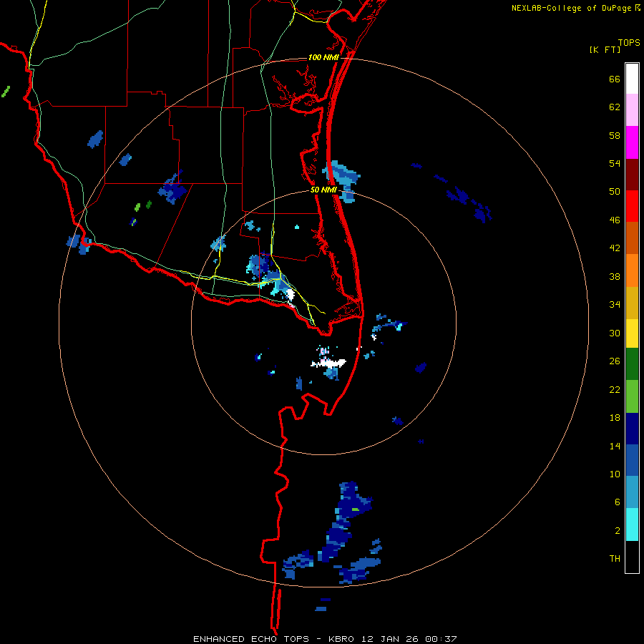644x644 pixels.
Task: Click the [K FT] units label
Action: click(x=605, y=49)
